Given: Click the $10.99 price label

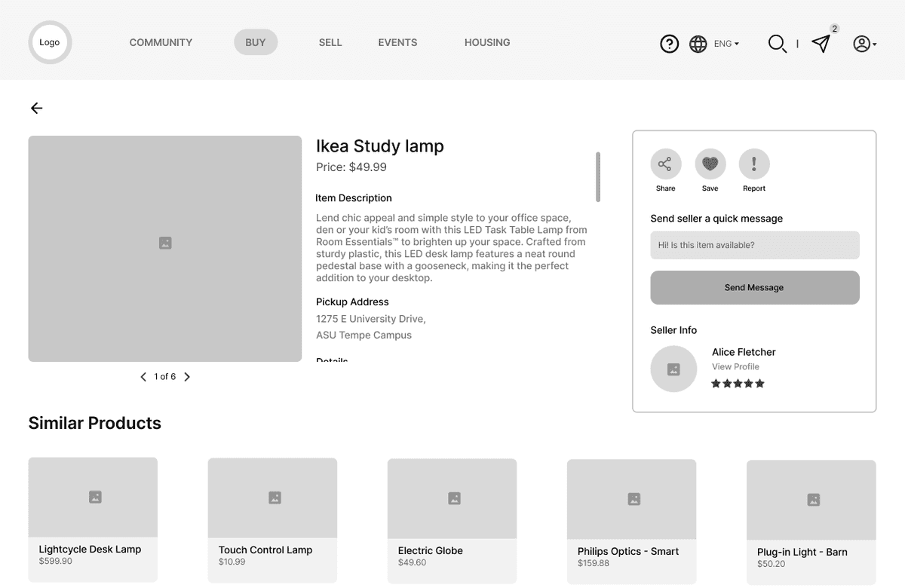Looking at the screenshot, I should coord(232,562).
